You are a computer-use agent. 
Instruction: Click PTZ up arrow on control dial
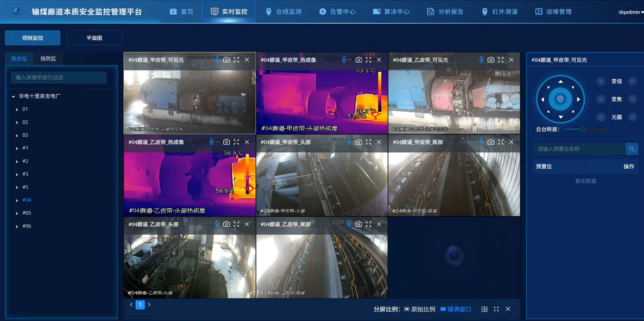tap(560, 82)
